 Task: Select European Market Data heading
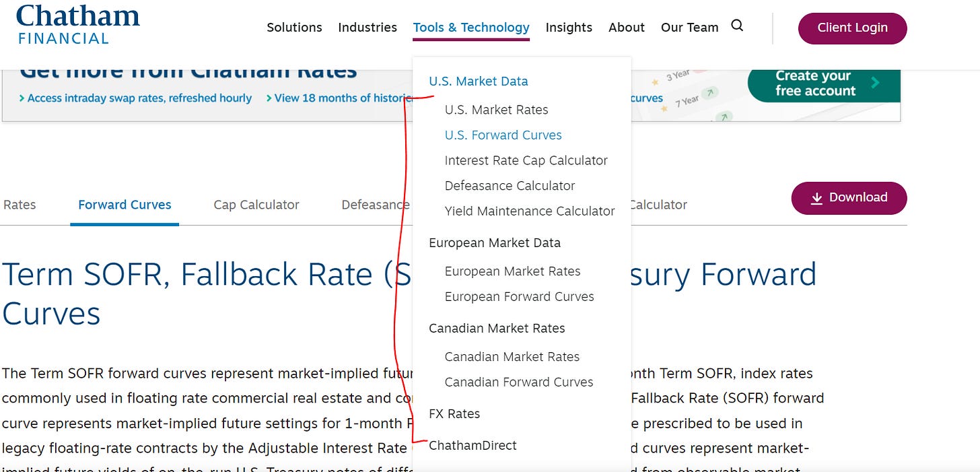494,243
